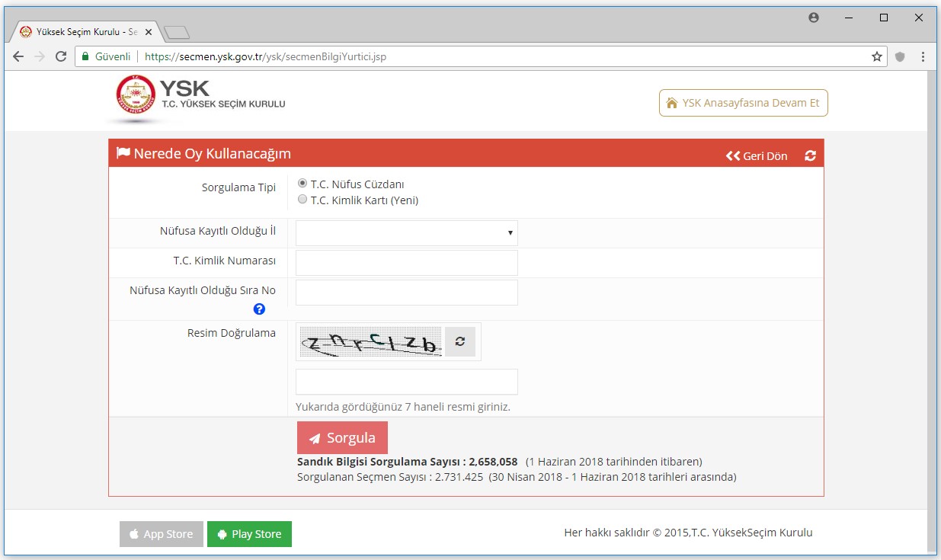This screenshot has width=941, height=560.
Task: Select T.C. Nüfus Cüzdanı radio option
Action: (x=302, y=184)
